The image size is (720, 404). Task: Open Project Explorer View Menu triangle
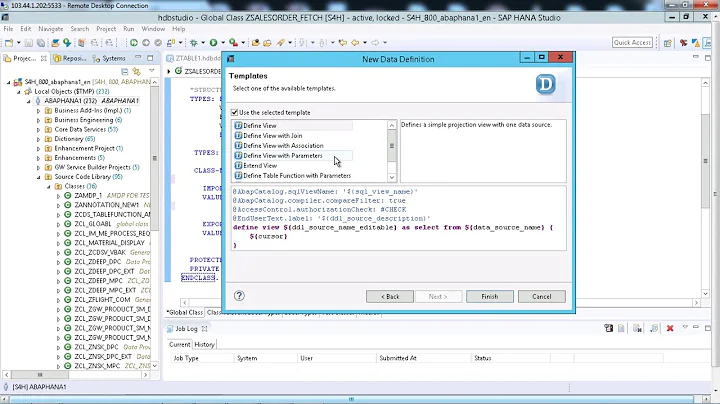tap(152, 71)
